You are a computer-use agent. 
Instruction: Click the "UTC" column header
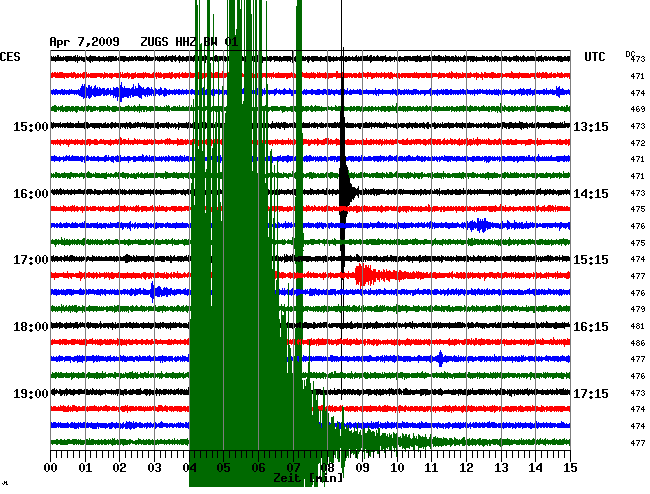coord(594,57)
